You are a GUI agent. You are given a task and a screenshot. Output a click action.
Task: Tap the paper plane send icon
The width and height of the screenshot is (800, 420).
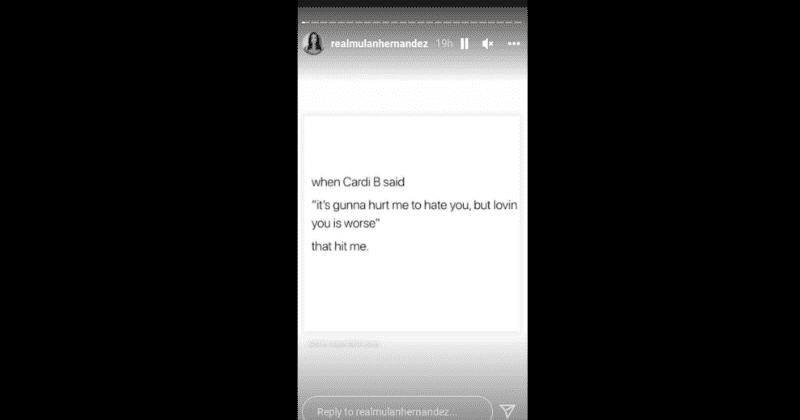click(x=508, y=411)
